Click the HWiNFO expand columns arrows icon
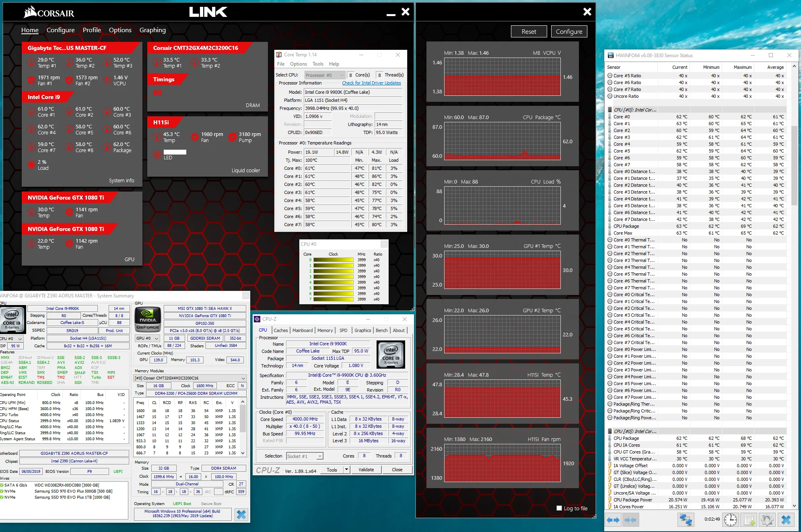Viewport: 801px width, 532px height. coord(613,520)
